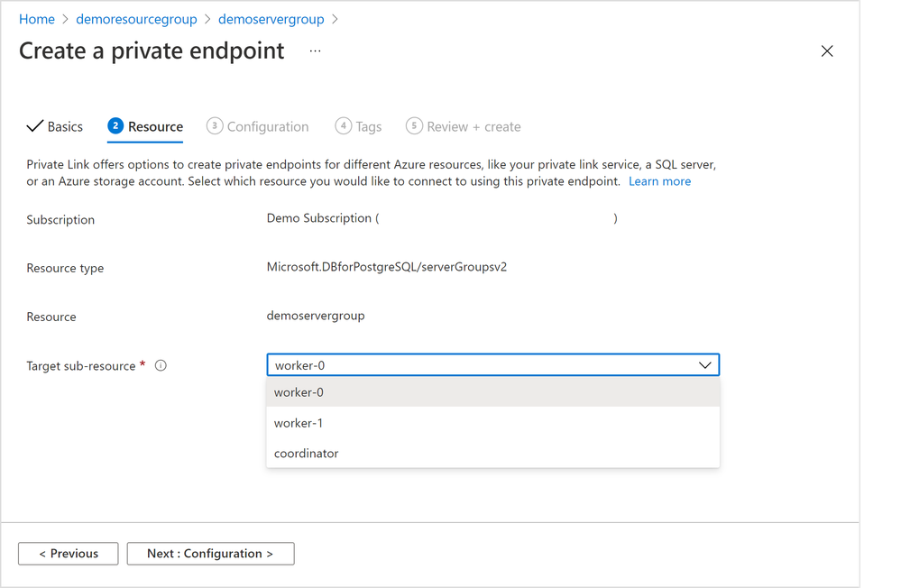Click the step 2 circle icon
Viewport: 901px width, 588px height.
coord(115,126)
